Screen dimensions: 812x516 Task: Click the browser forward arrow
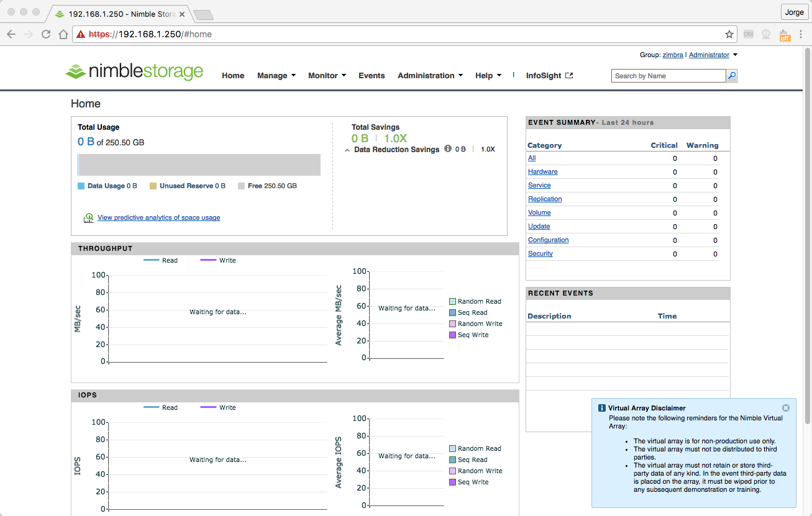[29, 34]
